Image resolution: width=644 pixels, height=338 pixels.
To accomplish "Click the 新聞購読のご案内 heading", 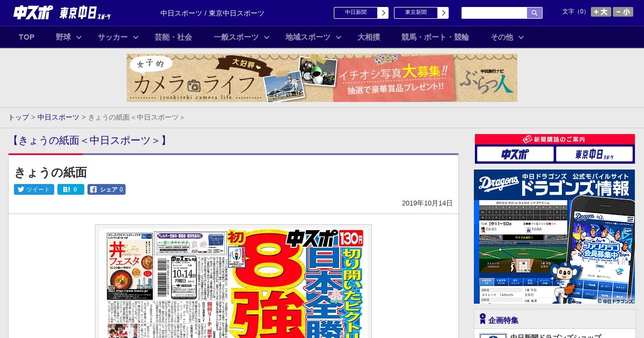I will pos(554,139).
